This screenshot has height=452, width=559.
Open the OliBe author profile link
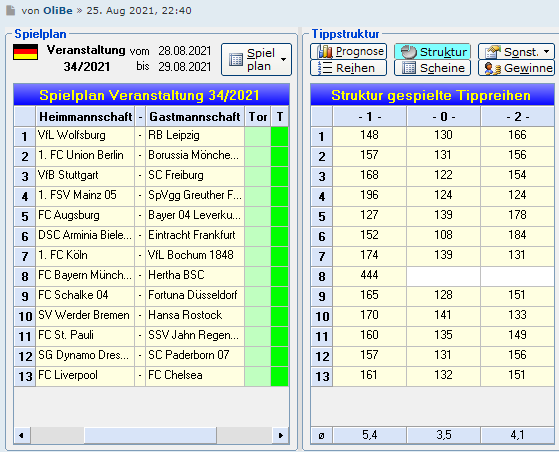(58, 10)
